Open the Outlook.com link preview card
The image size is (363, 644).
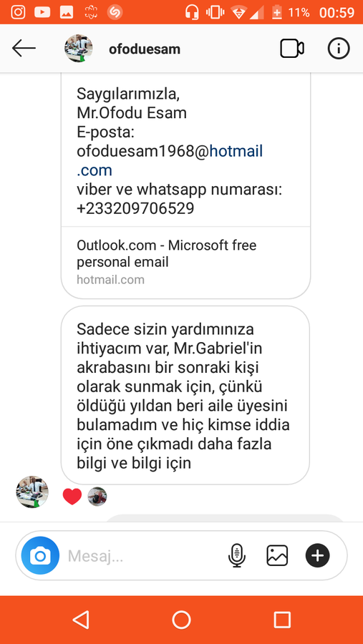pos(185,262)
